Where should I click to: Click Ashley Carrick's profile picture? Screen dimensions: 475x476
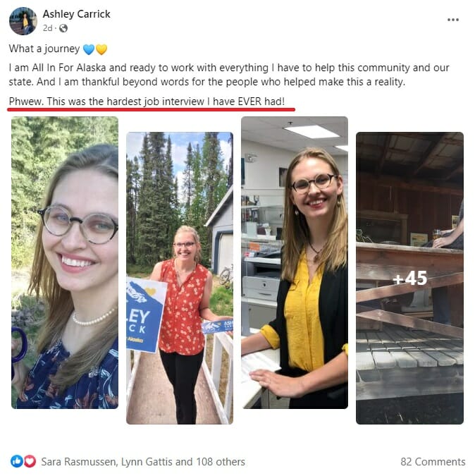(23, 21)
